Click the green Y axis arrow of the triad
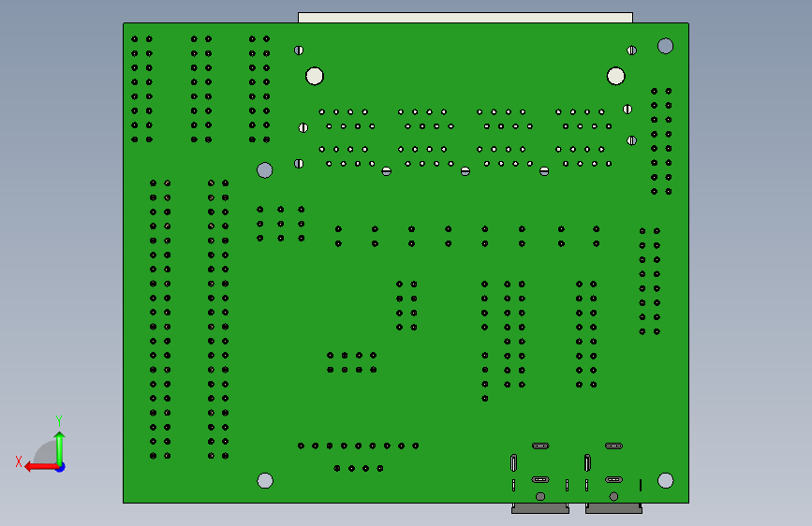This screenshot has width=812, height=526. click(x=60, y=448)
